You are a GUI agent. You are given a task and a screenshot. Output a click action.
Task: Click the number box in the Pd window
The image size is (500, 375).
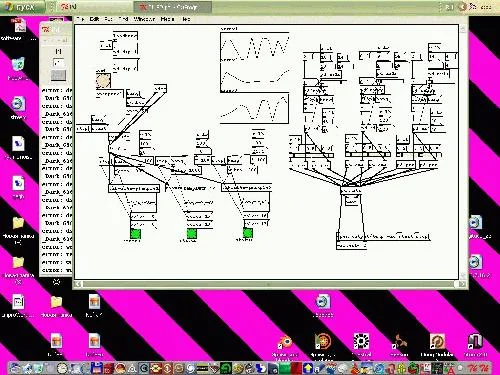(x=58, y=62)
